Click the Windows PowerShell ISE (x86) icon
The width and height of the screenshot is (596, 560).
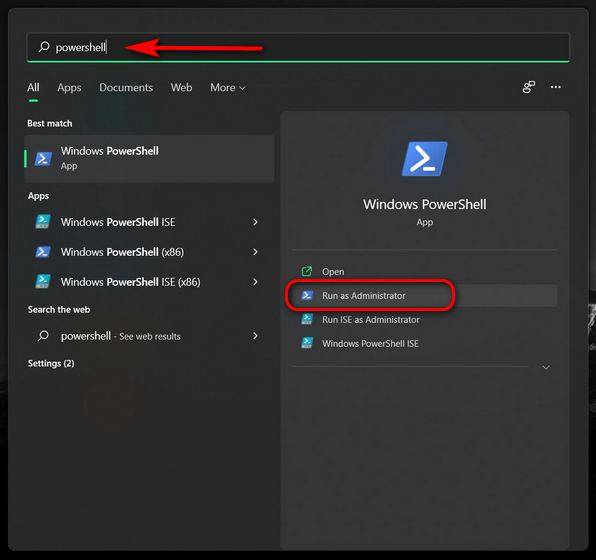pos(42,281)
